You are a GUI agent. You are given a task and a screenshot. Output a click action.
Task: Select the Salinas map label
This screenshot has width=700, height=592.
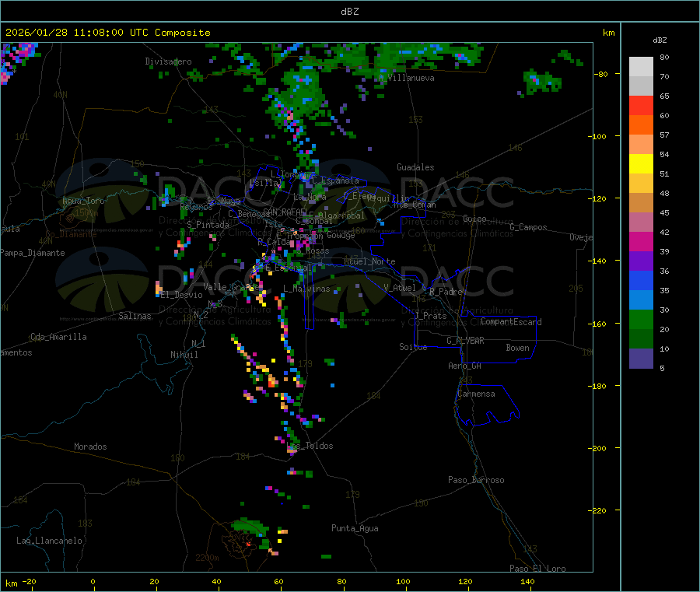[135, 316]
